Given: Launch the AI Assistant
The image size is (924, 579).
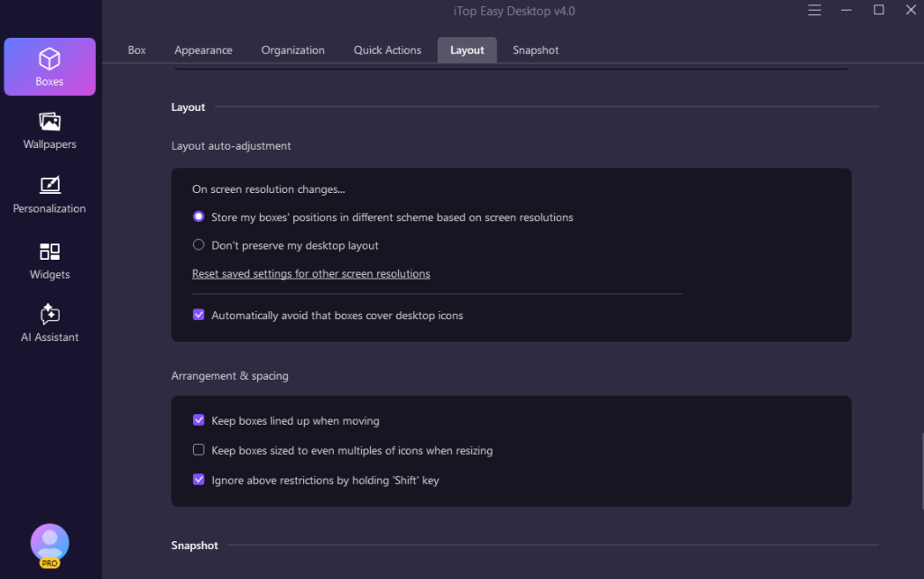Looking at the screenshot, I should [50, 324].
